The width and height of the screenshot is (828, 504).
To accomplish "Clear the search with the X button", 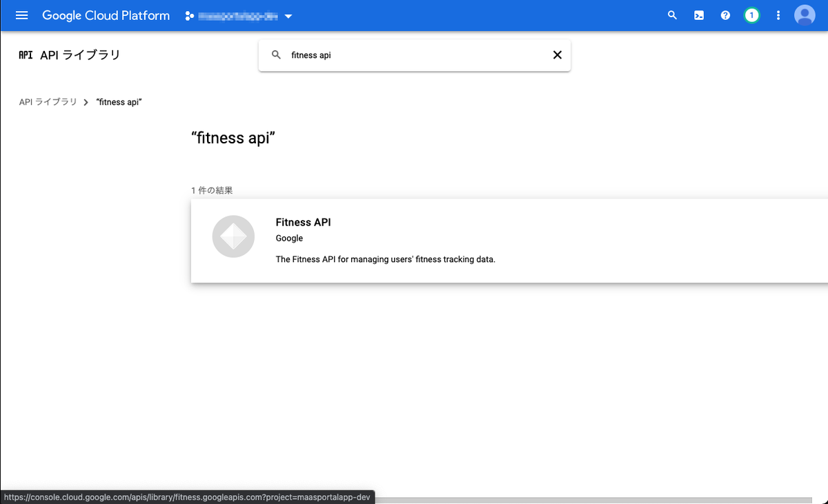I will (x=558, y=55).
